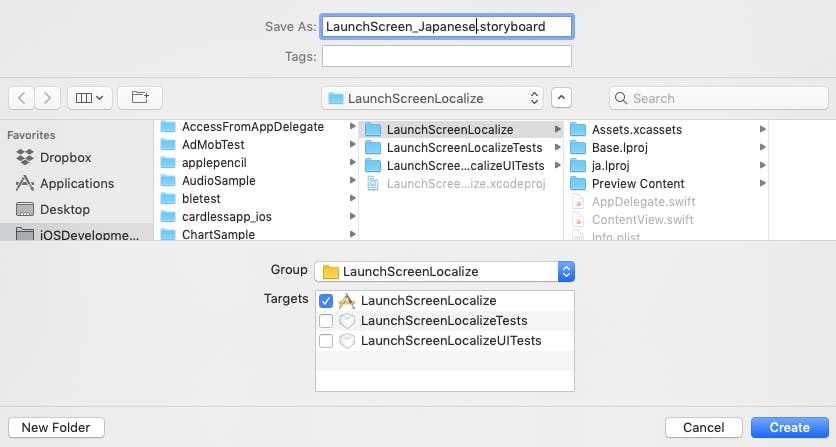Click the AppDelegate.swift file
This screenshot has height=447, width=836.
633,202
